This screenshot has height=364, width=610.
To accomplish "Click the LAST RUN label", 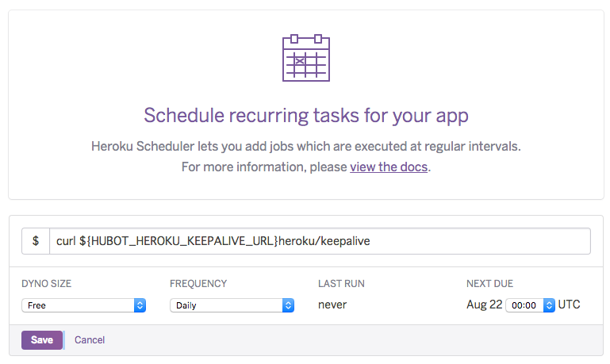I will pyautogui.click(x=341, y=283).
